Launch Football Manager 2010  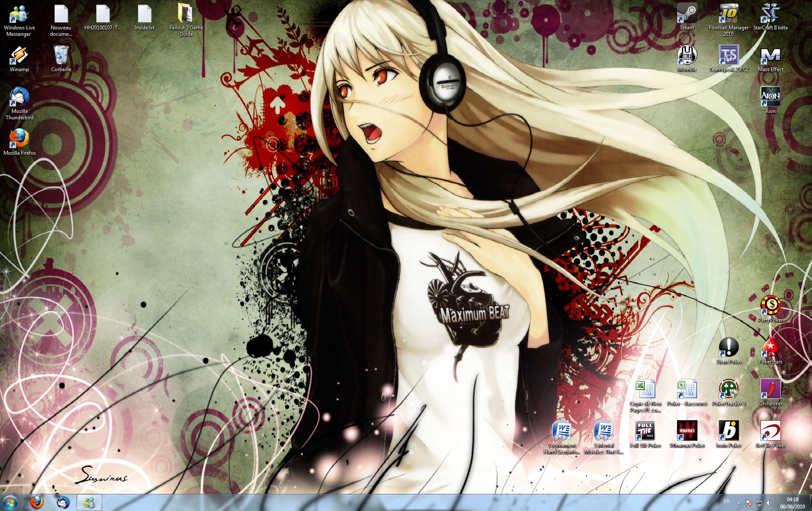tap(729, 20)
